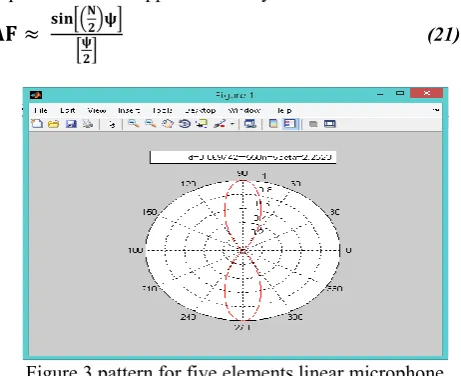
Task: Click the 120 degree label on polar plot
Action: coord(189,184)
